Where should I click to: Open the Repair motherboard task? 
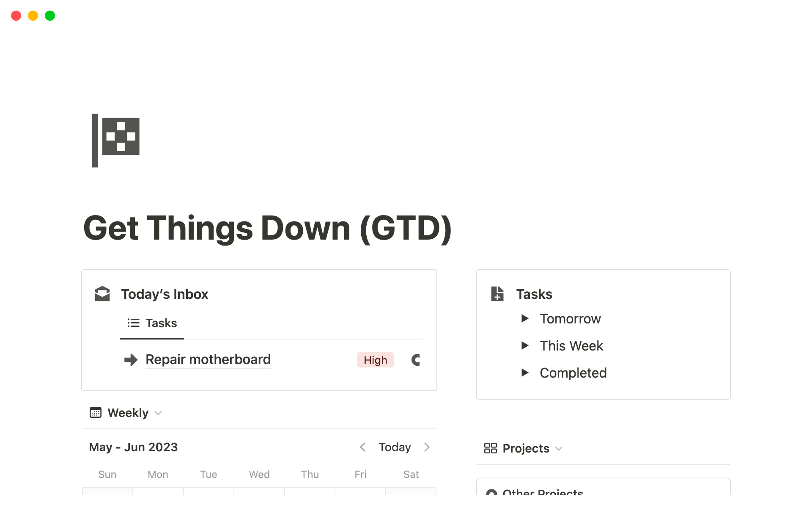[208, 359]
